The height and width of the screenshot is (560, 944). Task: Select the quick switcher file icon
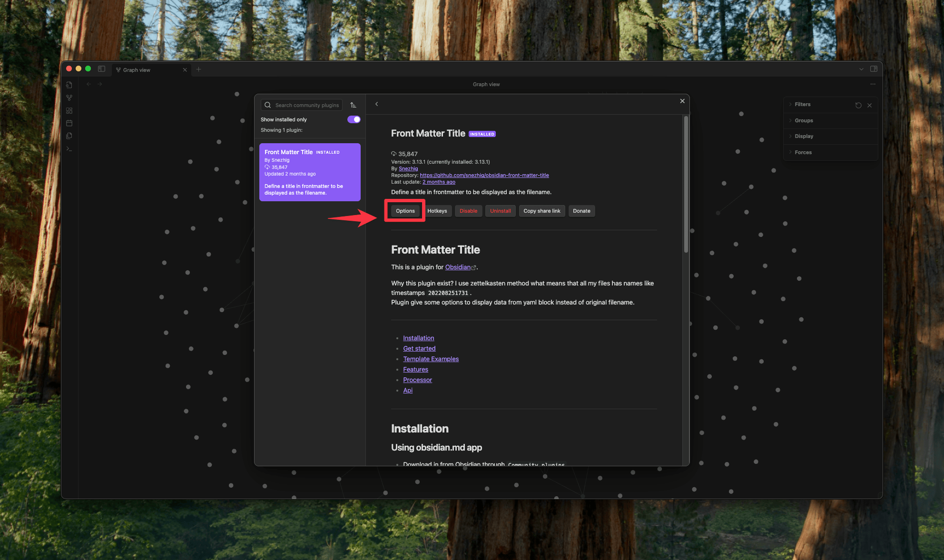tap(69, 85)
